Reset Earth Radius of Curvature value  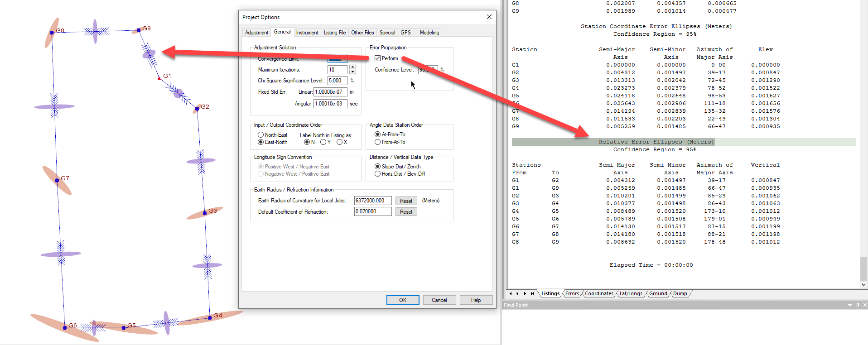click(x=406, y=201)
